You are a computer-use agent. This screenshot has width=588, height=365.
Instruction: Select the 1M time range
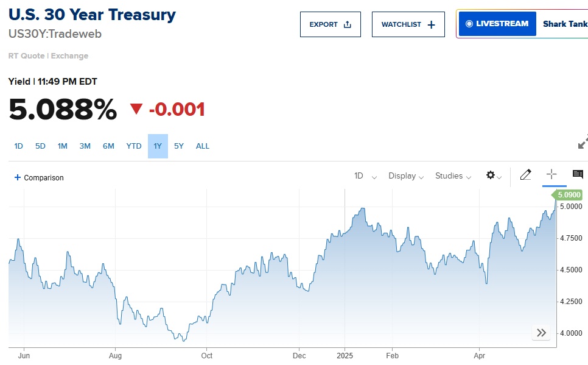click(x=62, y=146)
